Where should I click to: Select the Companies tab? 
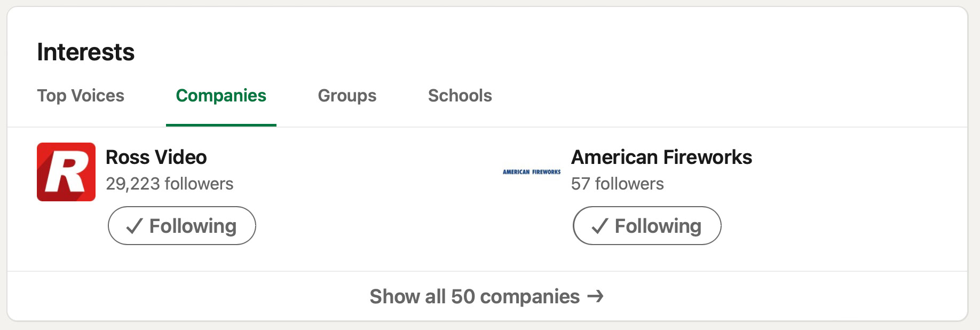coord(221,96)
